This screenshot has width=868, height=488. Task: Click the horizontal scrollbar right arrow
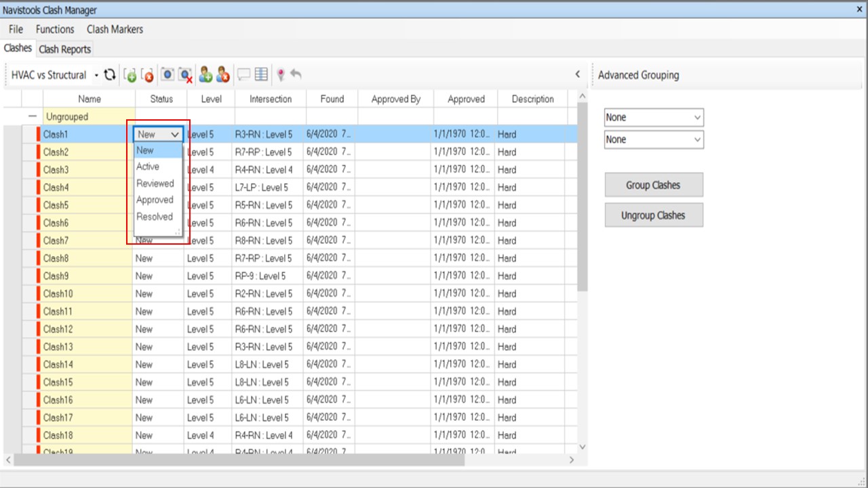tap(571, 460)
